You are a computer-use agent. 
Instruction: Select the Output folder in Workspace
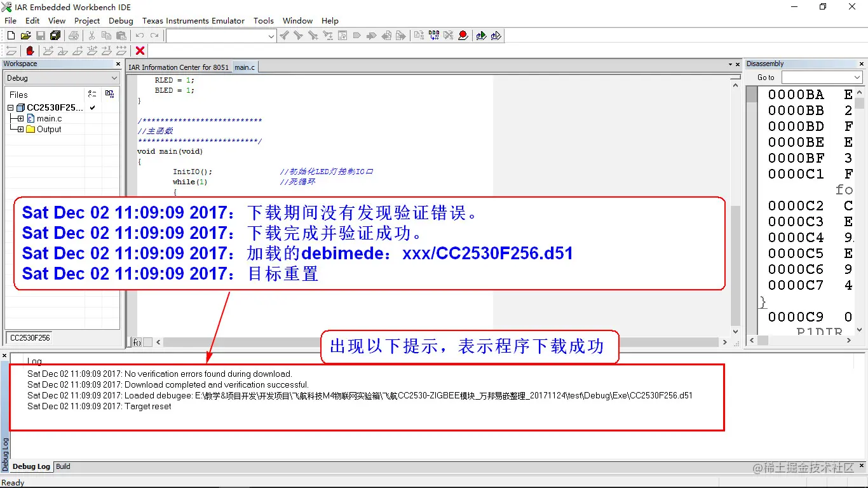click(49, 130)
